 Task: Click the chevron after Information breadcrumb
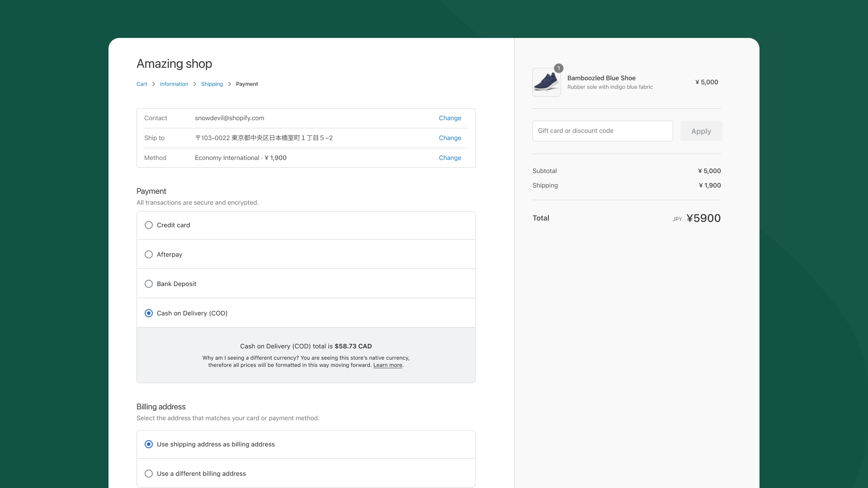click(195, 84)
